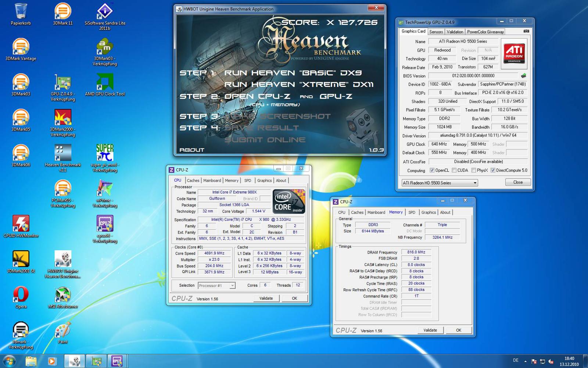Launch Opera browser from desktop
This screenshot has width=588, height=368.
[x=21, y=297]
